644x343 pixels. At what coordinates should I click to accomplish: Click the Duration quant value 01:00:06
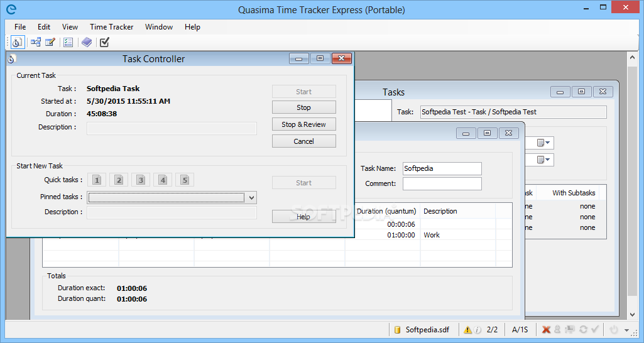[132, 299]
